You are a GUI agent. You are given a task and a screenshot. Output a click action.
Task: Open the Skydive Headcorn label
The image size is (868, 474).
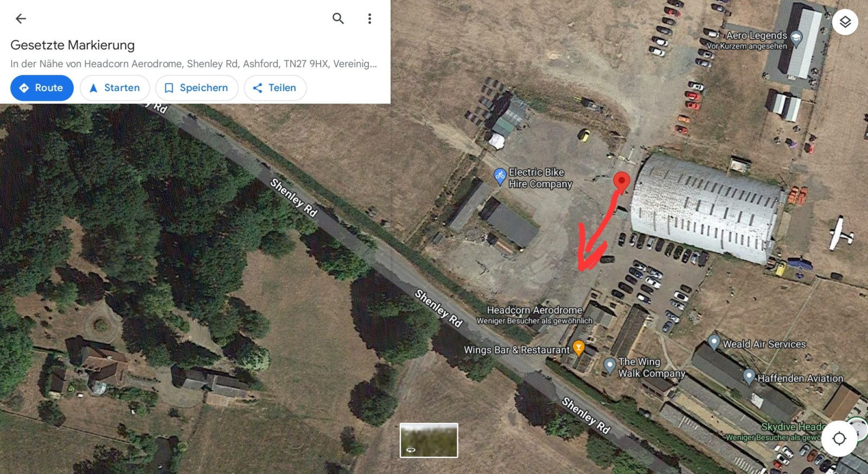[x=793, y=427]
